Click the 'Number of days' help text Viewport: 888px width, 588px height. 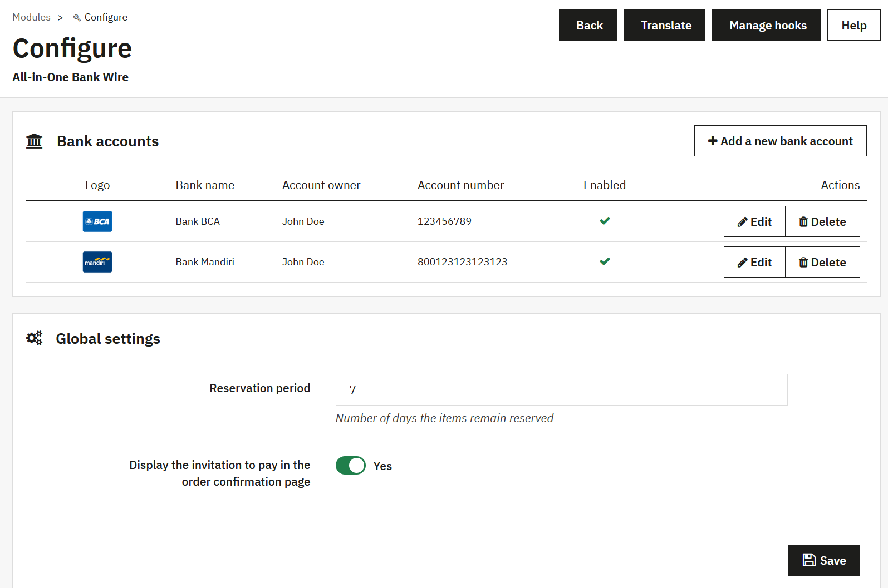[444, 418]
